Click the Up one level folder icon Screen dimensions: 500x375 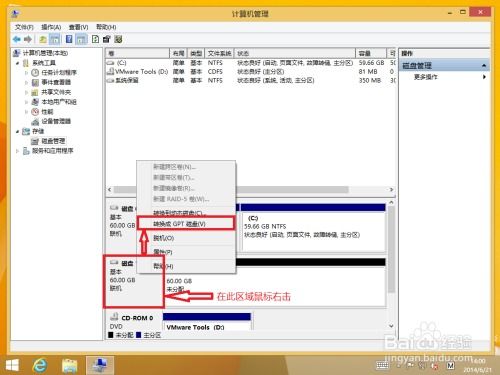point(43,39)
